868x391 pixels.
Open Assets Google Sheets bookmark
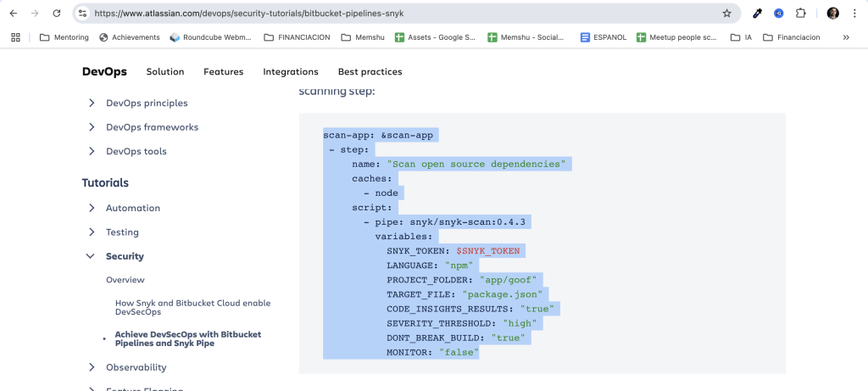435,37
